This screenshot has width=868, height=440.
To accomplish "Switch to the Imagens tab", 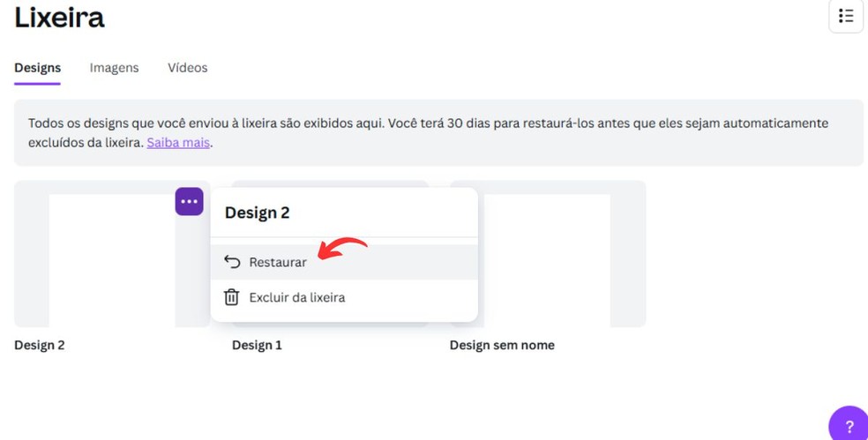I will point(114,68).
